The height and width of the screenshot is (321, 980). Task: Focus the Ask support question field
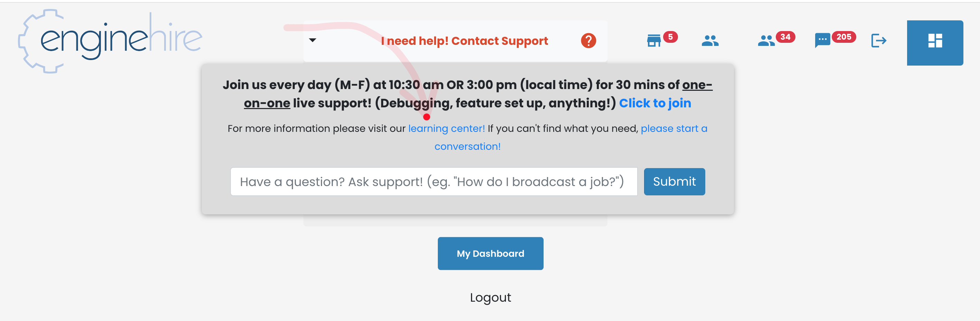[434, 182]
